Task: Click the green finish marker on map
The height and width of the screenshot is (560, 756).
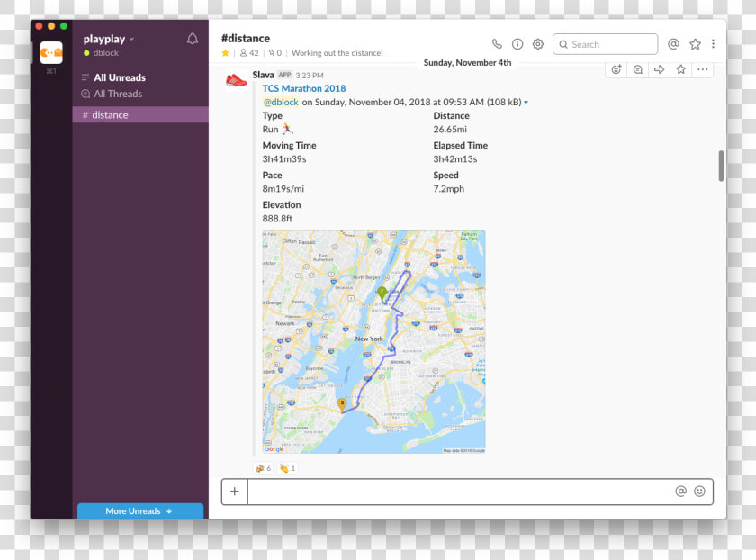Action: click(382, 294)
